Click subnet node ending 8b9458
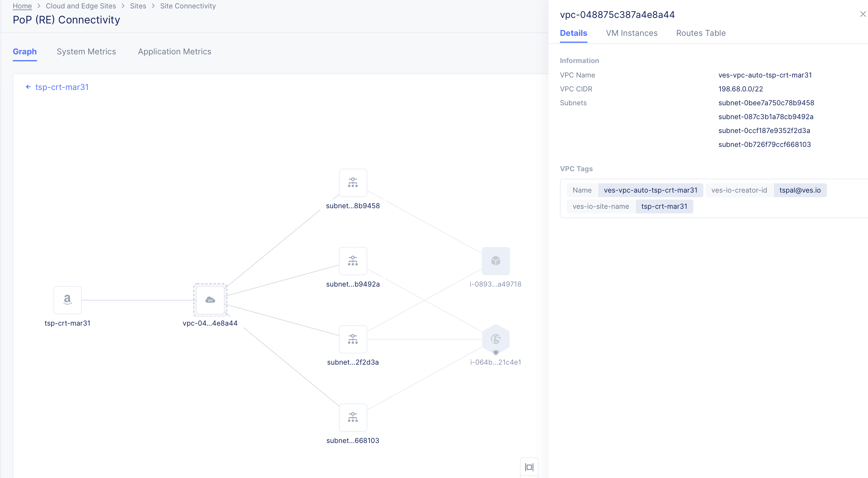The height and width of the screenshot is (478, 868). (x=353, y=182)
